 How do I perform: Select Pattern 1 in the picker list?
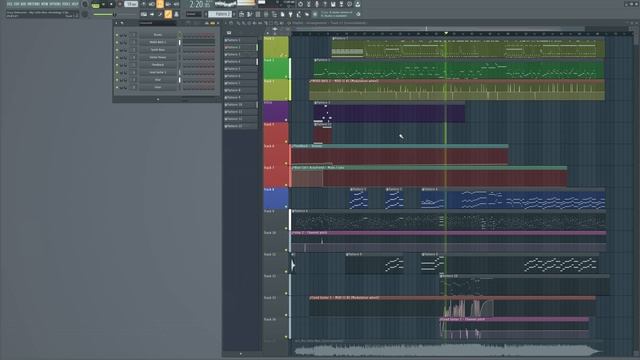(x=240, y=40)
